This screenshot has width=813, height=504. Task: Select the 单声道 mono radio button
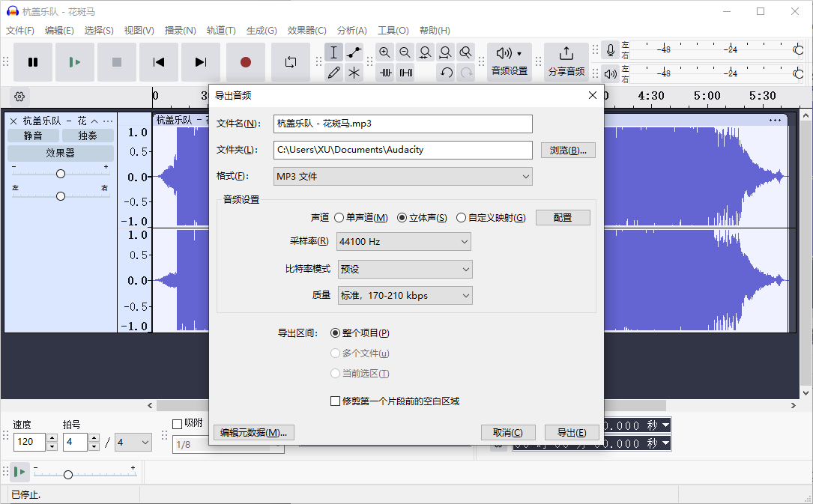click(339, 218)
